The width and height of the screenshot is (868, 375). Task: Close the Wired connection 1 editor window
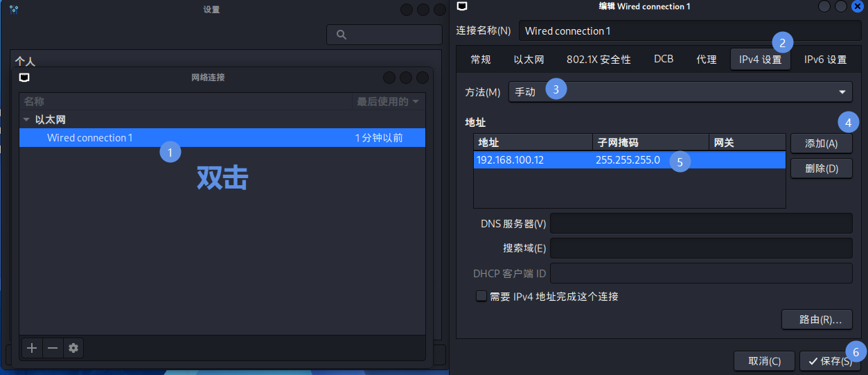[x=857, y=7]
